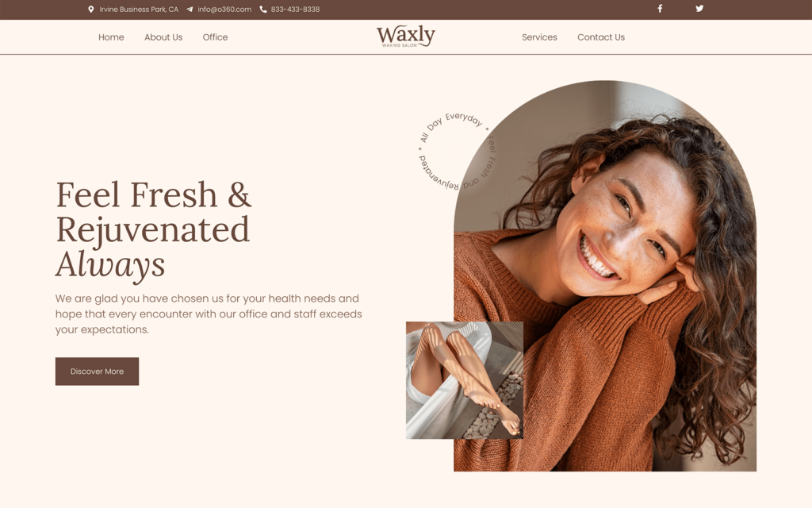Click the circular rotating text badge
This screenshot has height=508, width=812.
coord(458,151)
